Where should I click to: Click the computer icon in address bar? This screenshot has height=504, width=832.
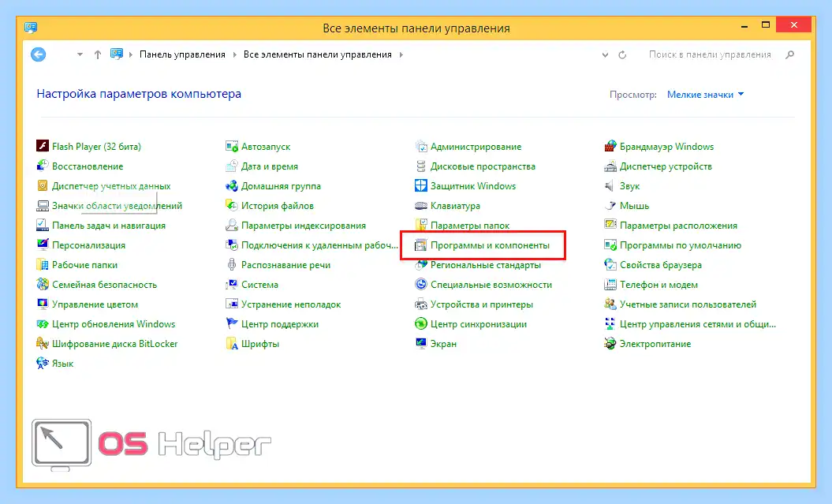(x=116, y=54)
